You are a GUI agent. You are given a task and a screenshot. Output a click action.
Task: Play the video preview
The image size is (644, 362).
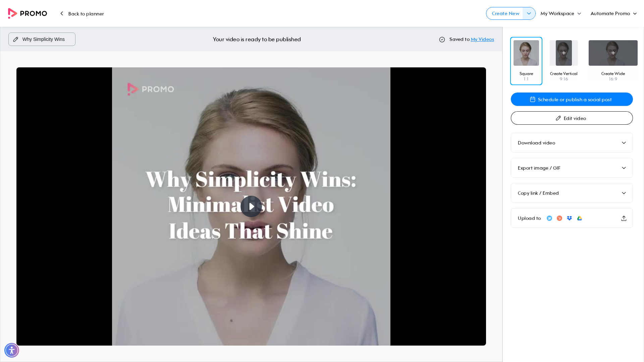pos(251,206)
